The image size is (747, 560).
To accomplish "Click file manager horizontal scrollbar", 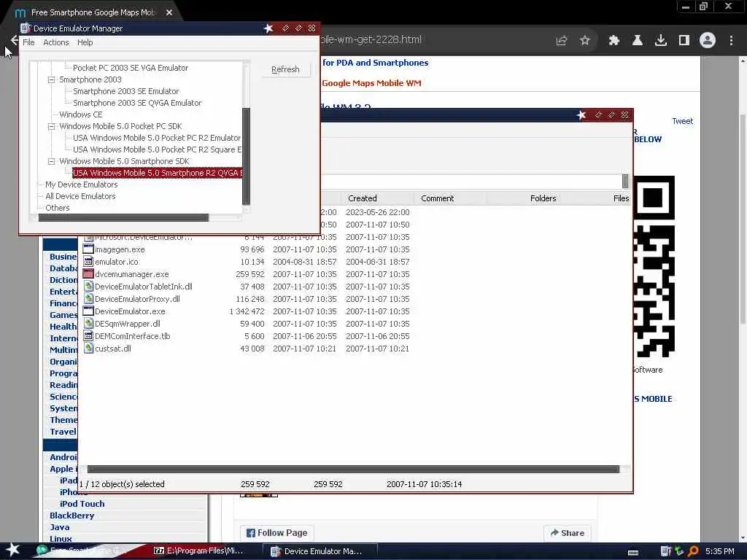I will pyautogui.click(x=353, y=469).
